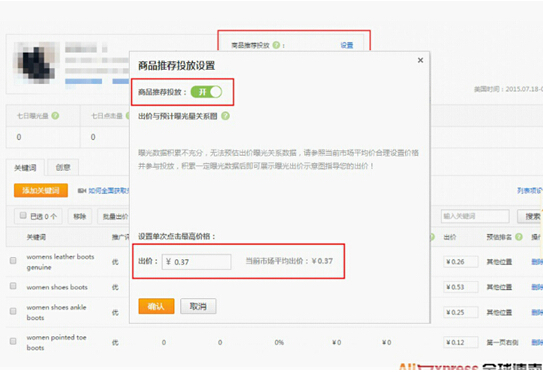
Task: Check the women shoes boots row
Action: [13, 286]
